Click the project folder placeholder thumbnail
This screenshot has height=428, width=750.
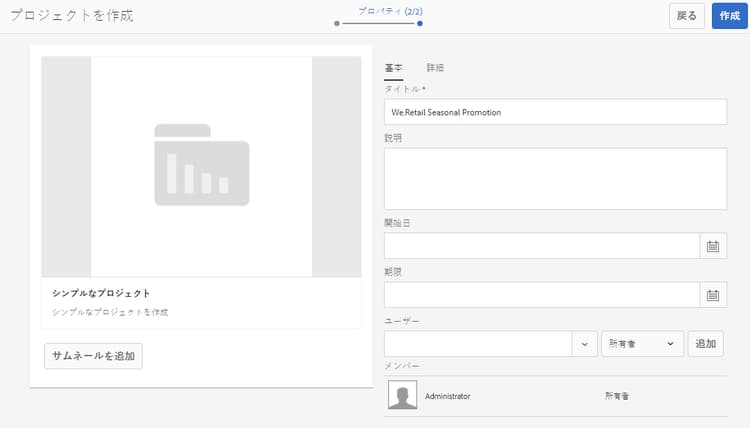point(201,165)
